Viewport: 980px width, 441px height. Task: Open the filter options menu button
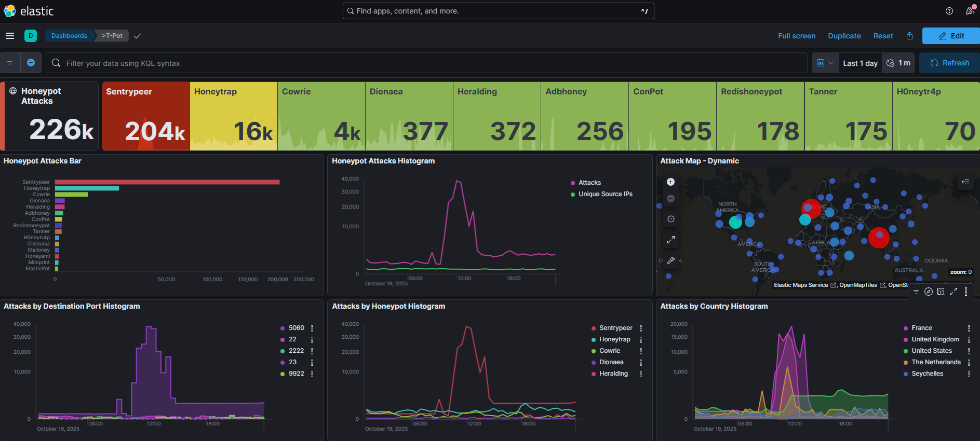10,63
